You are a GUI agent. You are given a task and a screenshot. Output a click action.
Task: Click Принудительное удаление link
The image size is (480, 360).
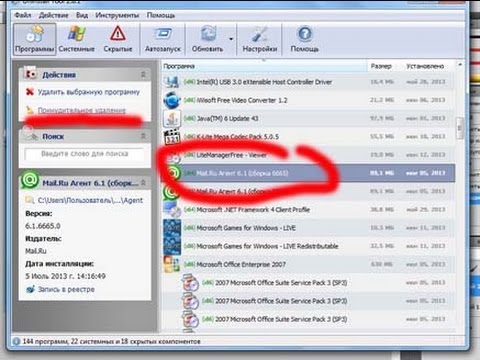[82, 110]
